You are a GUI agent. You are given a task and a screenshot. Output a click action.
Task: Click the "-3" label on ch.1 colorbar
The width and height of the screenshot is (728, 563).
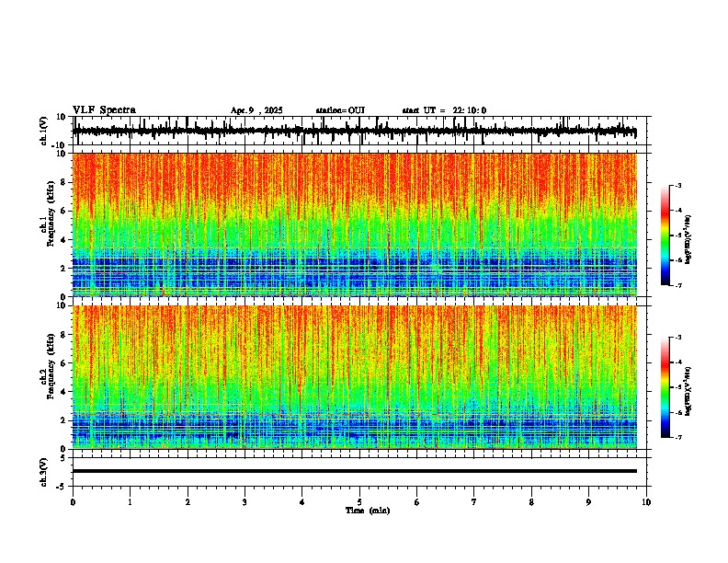pos(677,185)
